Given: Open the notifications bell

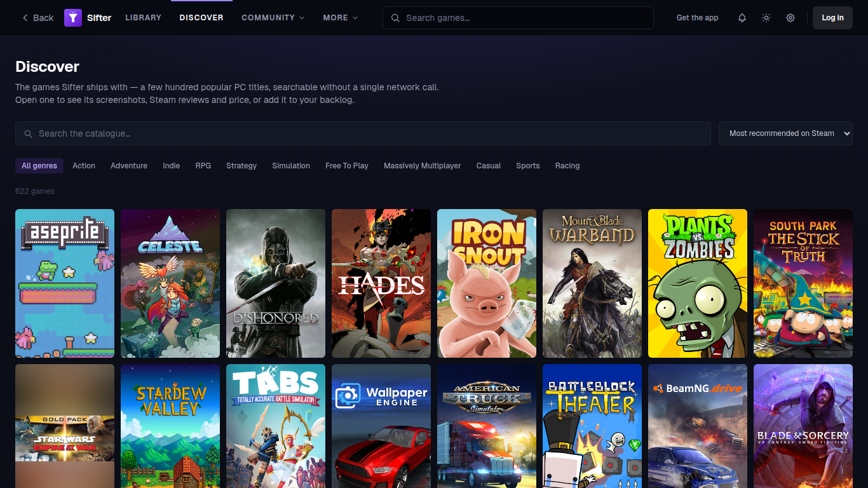Looking at the screenshot, I should [742, 18].
